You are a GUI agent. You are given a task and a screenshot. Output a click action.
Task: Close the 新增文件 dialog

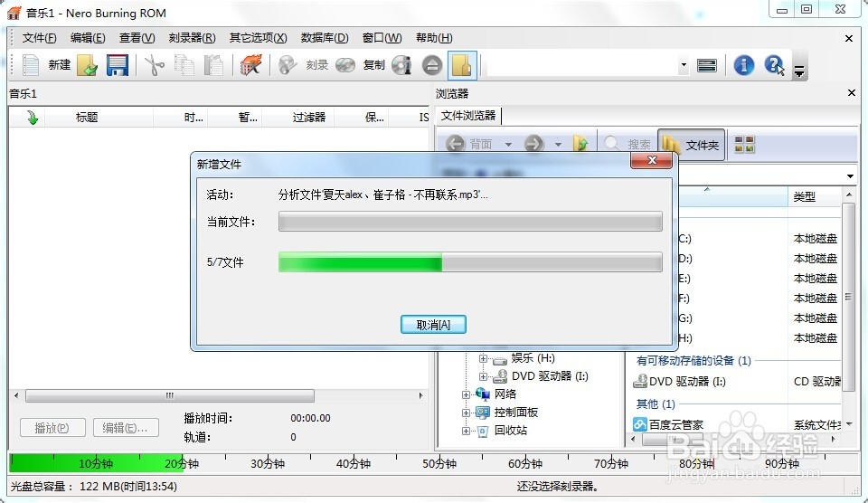tap(652, 160)
